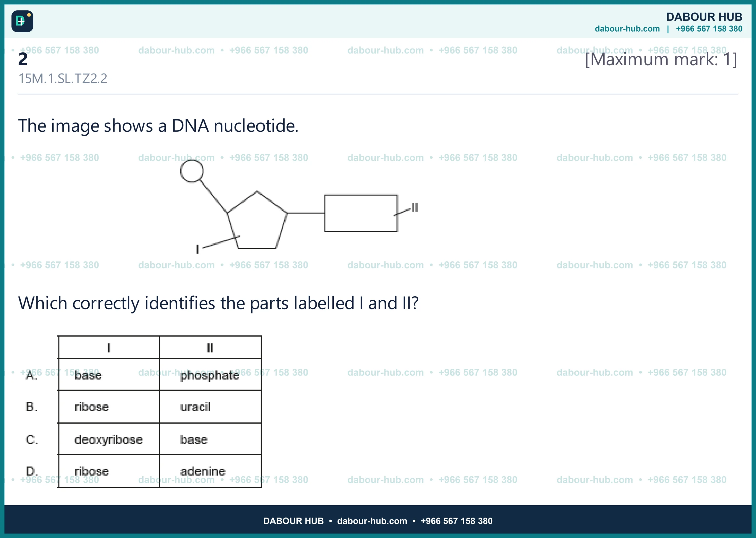Click the footer text DABOUR HUB
The image size is (756, 538).
coord(293,521)
